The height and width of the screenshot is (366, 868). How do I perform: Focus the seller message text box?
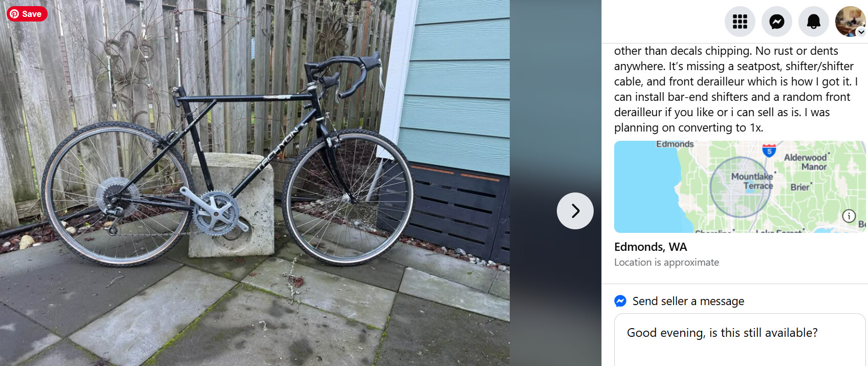(740, 340)
